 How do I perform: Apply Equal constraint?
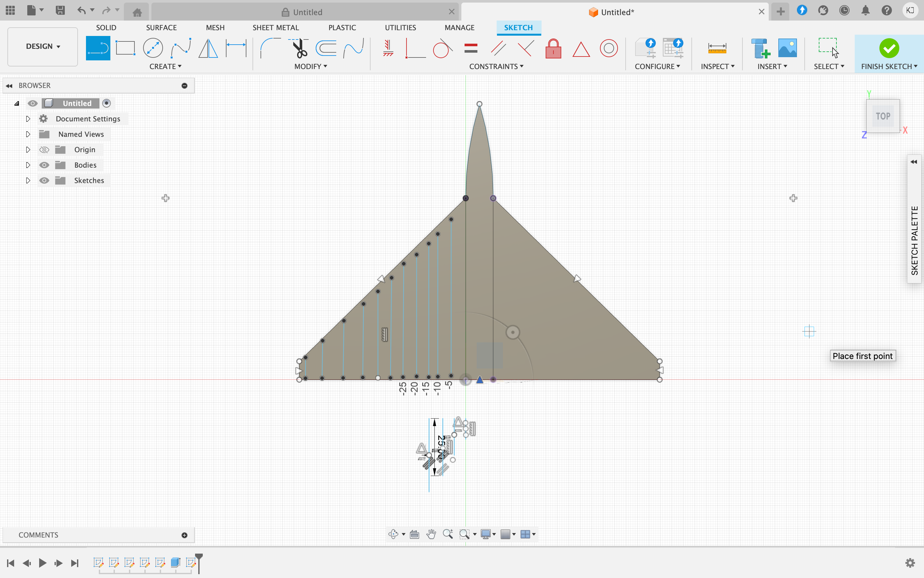point(471,48)
